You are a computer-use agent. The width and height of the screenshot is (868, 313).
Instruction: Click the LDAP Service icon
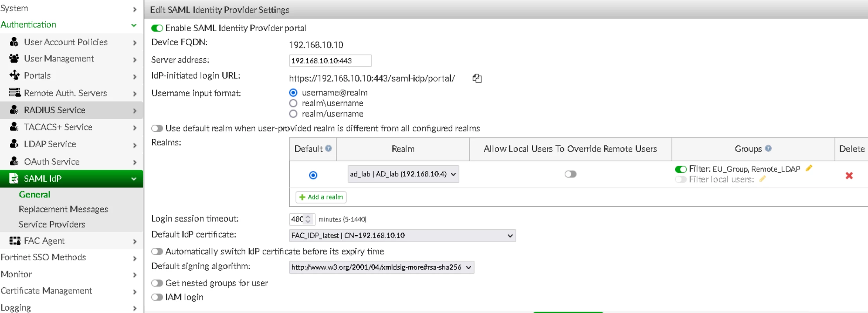[x=14, y=144]
